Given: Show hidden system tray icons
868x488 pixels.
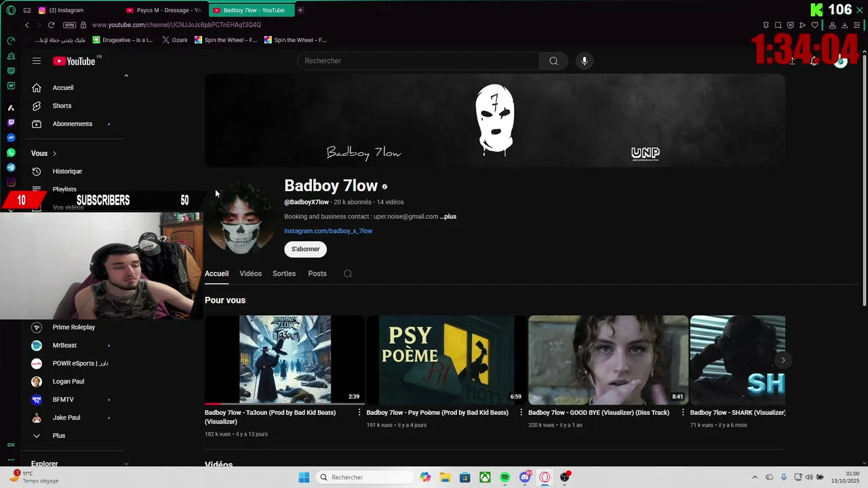Looking at the screenshot, I should point(755,477).
